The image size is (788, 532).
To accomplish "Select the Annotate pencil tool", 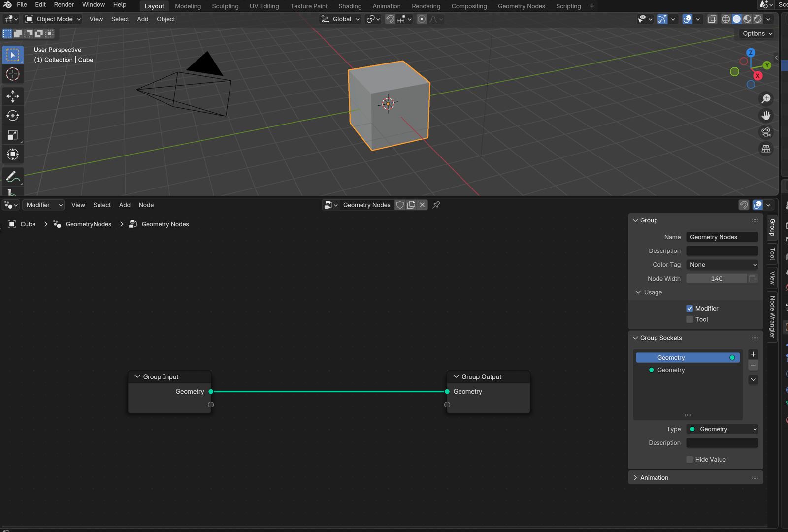I will [13, 177].
